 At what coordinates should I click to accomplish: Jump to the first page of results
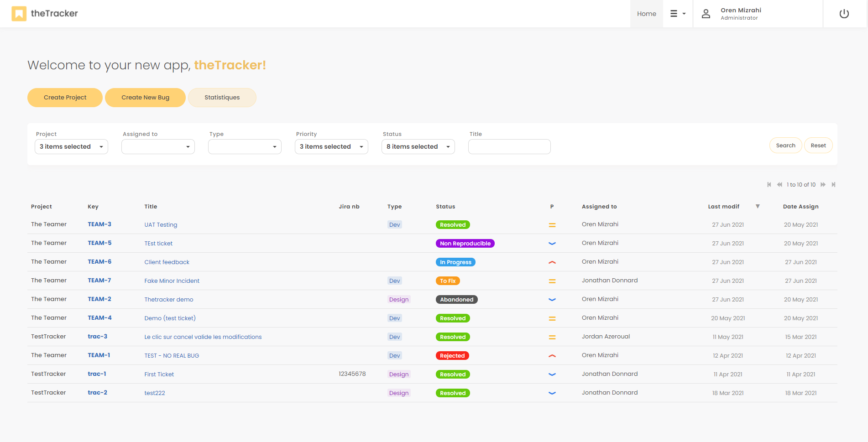[769, 185]
